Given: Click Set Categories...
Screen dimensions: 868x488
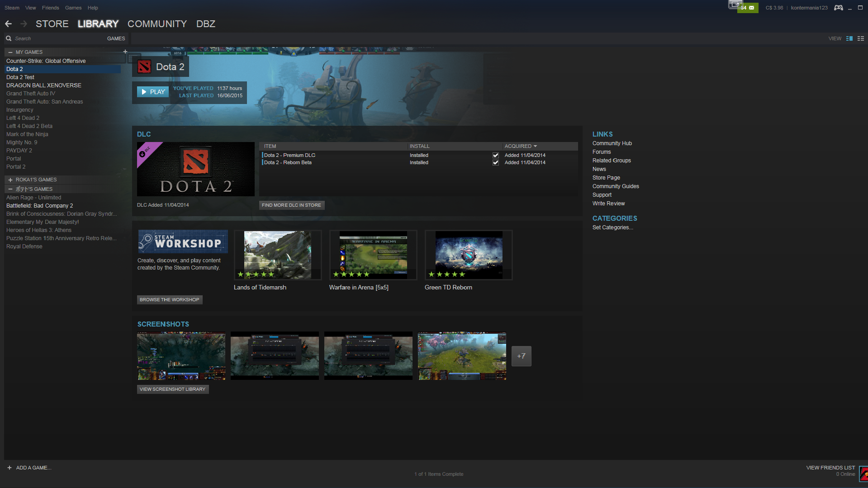Looking at the screenshot, I should tap(612, 227).
